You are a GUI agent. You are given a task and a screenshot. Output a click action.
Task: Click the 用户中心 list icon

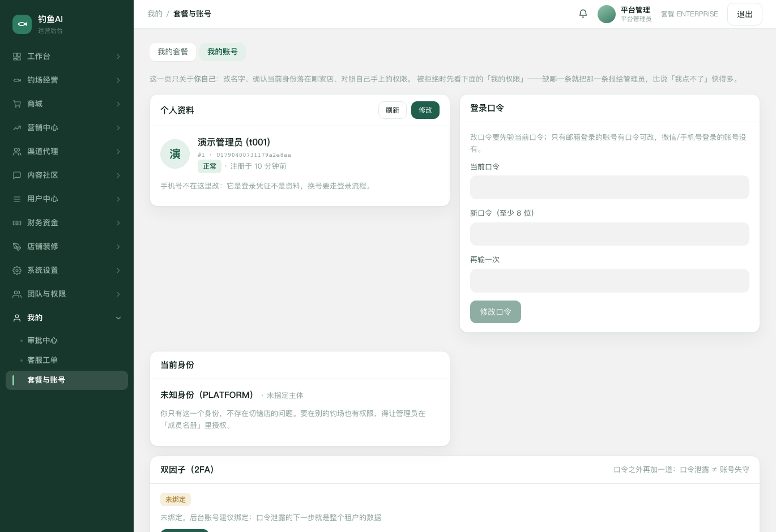17,199
